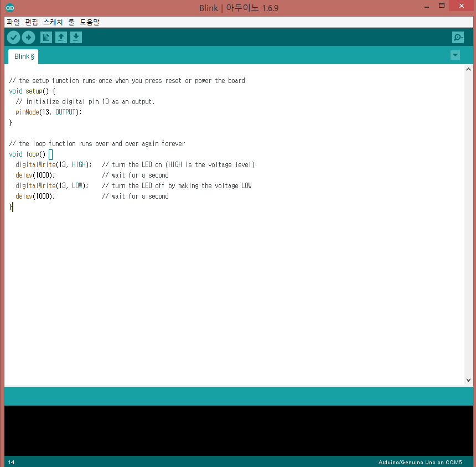476x467 pixels.
Task: Close the Arduino window
Action: pos(462,6)
